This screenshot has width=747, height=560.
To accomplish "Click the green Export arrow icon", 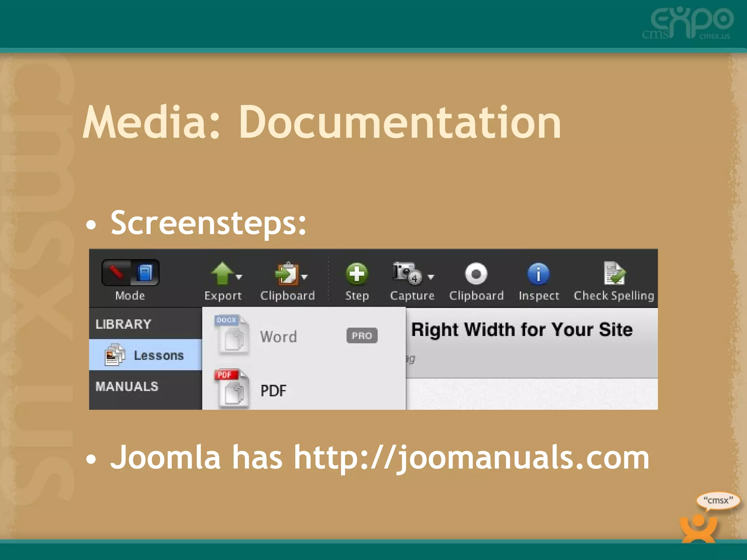I will (x=222, y=273).
